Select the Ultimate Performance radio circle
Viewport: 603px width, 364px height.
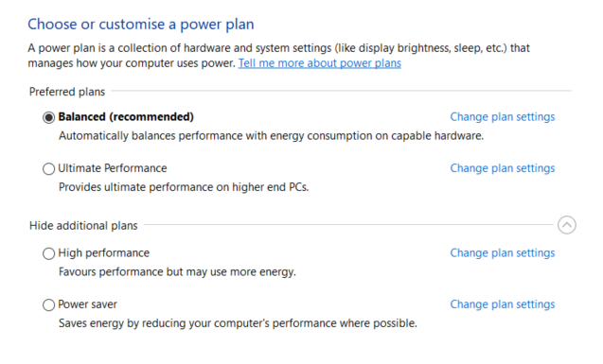pyautogui.click(x=48, y=168)
